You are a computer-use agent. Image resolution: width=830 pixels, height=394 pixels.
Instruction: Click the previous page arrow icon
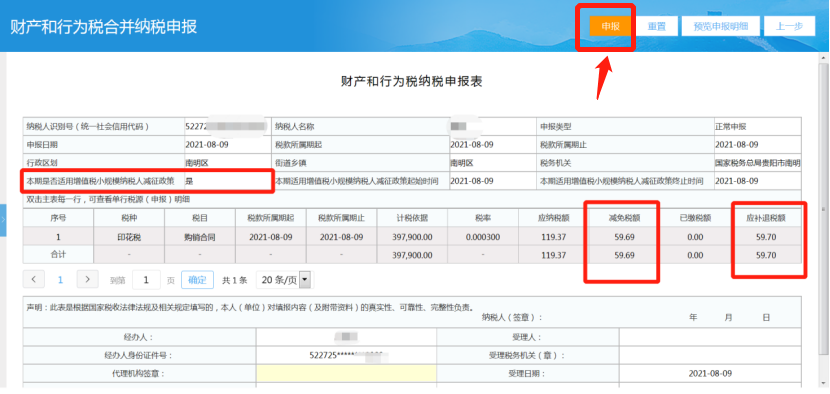pyautogui.click(x=34, y=279)
